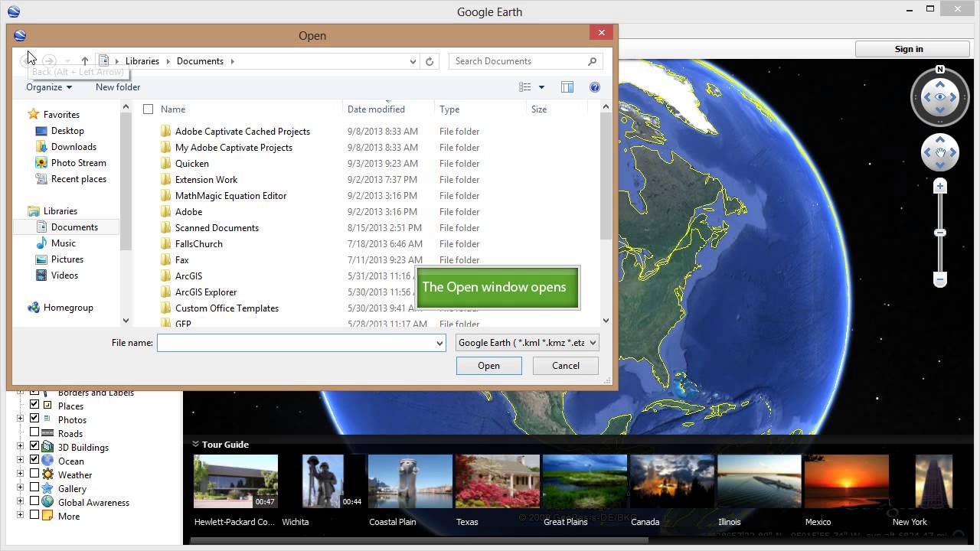This screenshot has height=551, width=980.
Task: Zoom out with the minus button
Action: 940,279
